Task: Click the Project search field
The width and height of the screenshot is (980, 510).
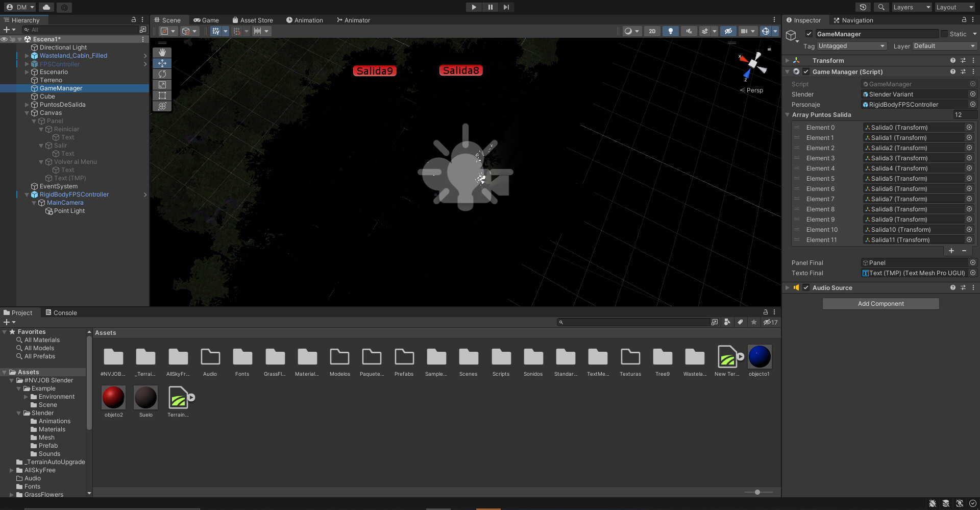Action: tap(634, 322)
